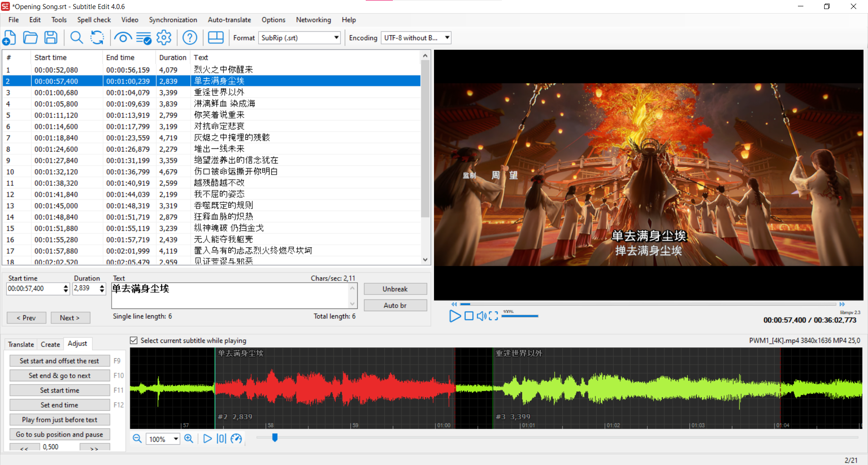
Task: Open visual sync eye icon
Action: click(x=123, y=38)
